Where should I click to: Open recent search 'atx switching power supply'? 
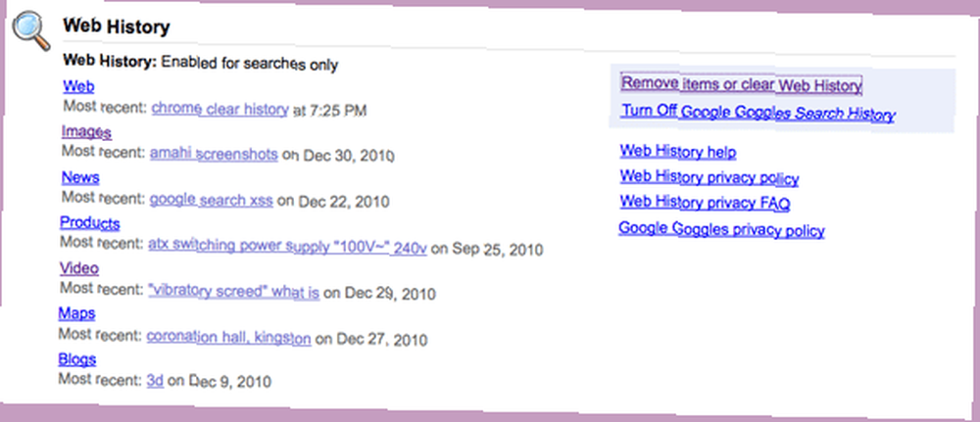point(287,247)
